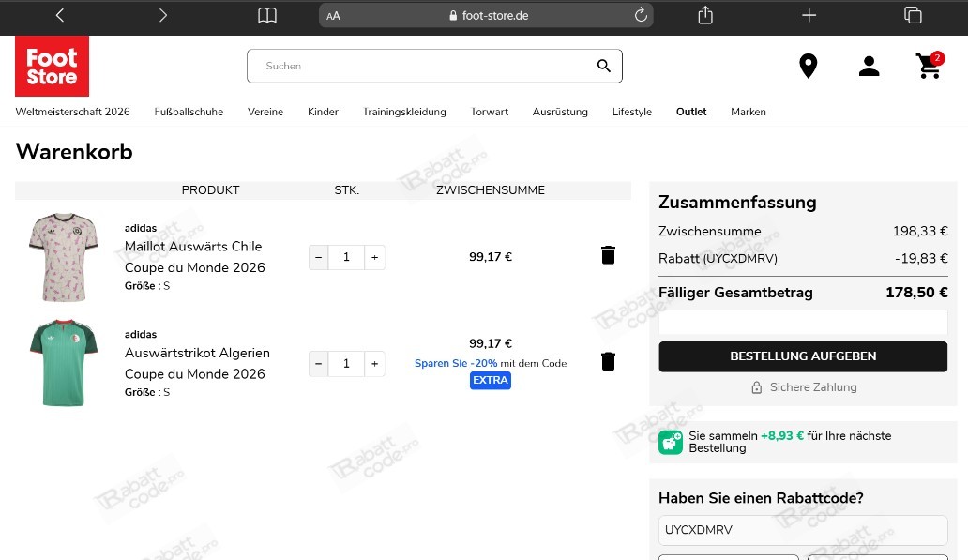Click Sparen Sie -20% promo text

(456, 363)
